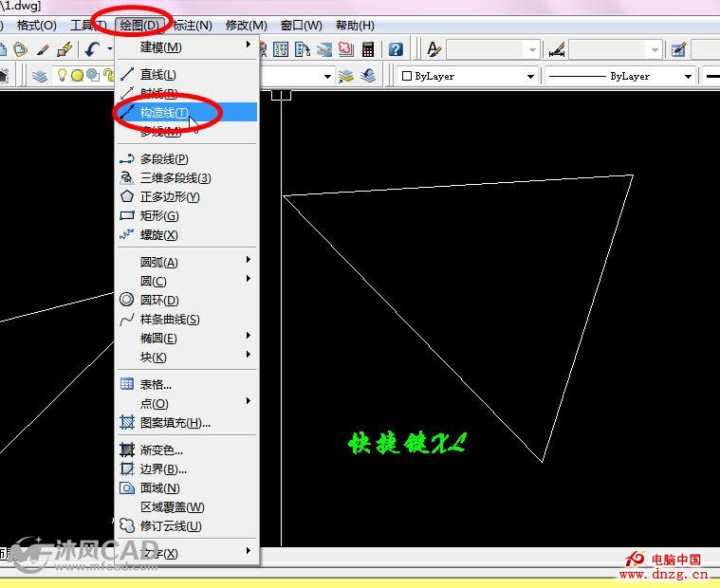This screenshot has height=588, width=720.
Task: Click the blue question mark help icon
Action: [396, 49]
